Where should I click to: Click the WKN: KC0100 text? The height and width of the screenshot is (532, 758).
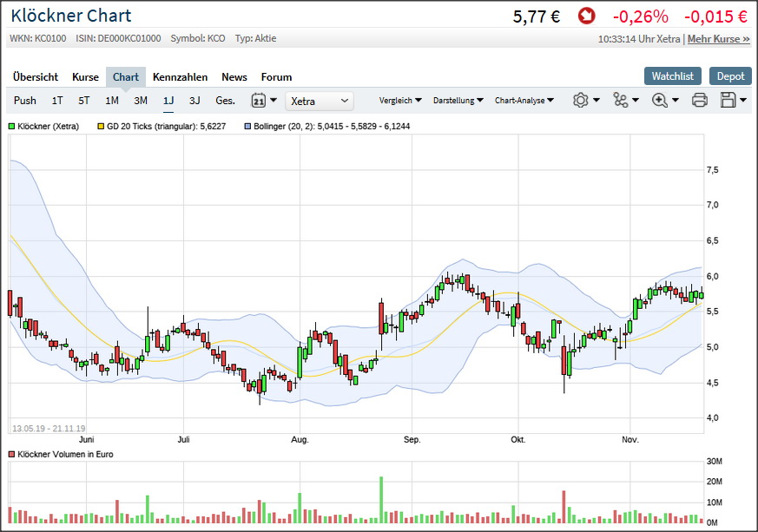[x=37, y=39]
